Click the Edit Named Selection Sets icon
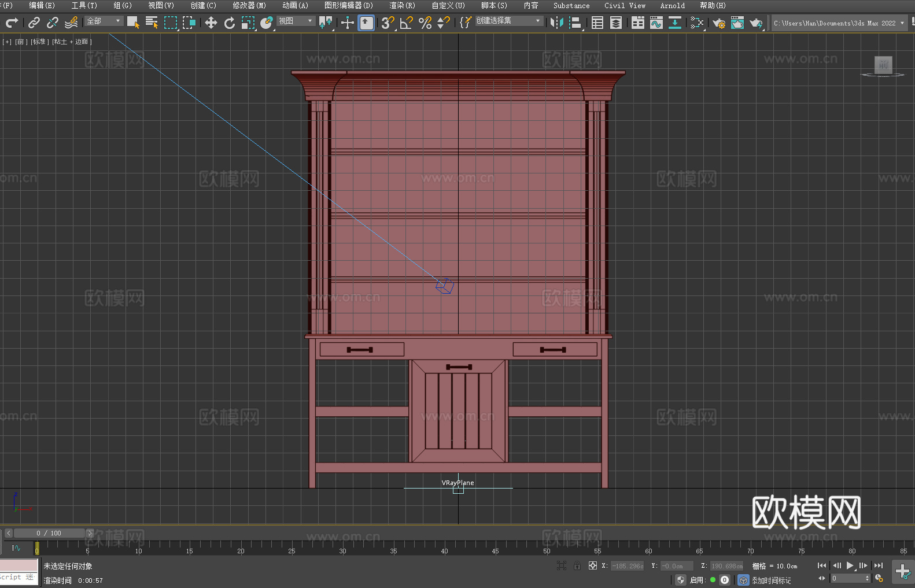 (466, 23)
